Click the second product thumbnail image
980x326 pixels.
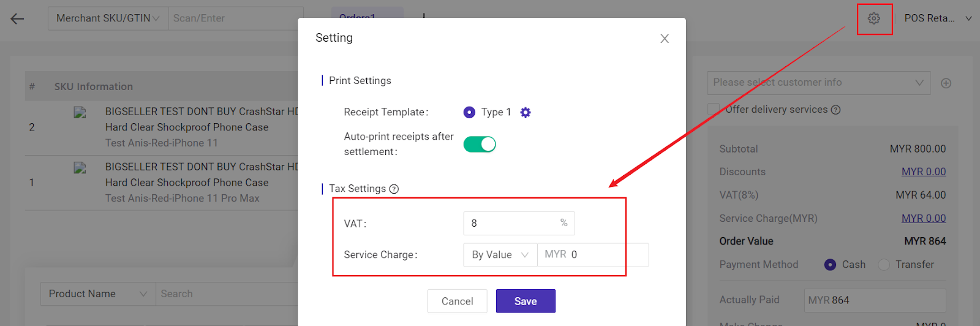click(80, 168)
